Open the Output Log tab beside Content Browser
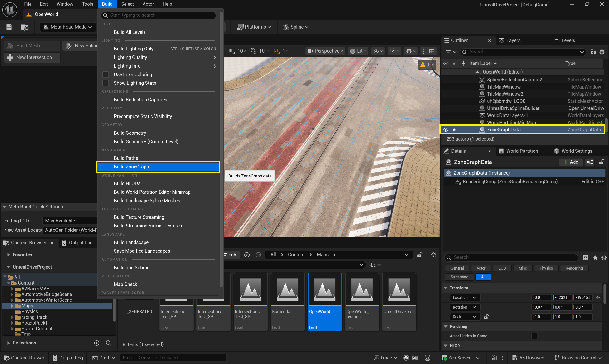 click(x=77, y=243)
